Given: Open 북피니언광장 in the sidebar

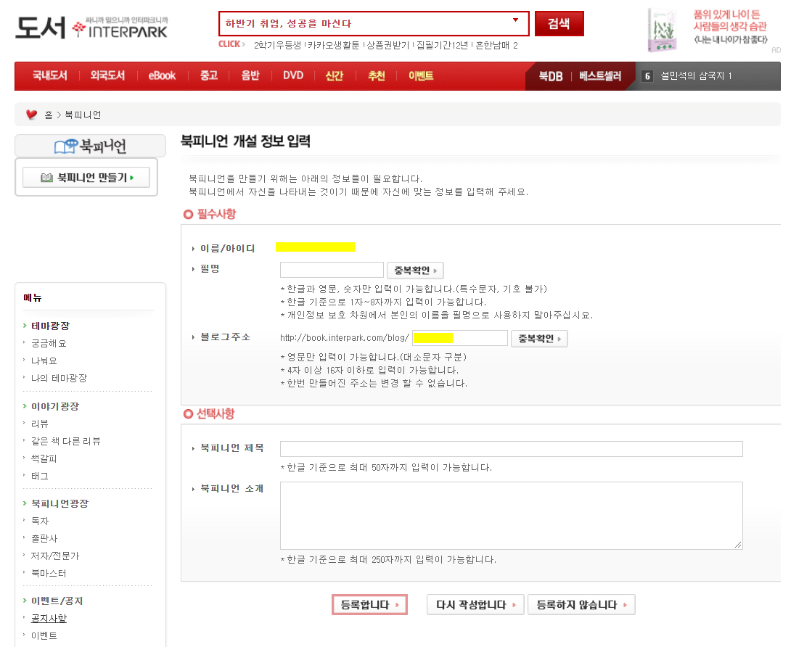Looking at the screenshot, I should [x=60, y=503].
